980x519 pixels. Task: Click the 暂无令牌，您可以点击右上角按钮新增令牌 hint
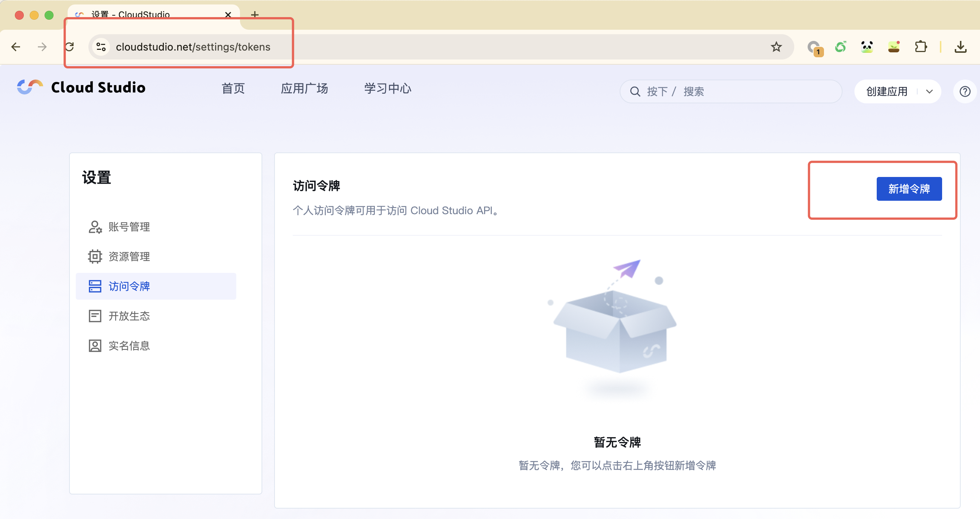click(617, 465)
